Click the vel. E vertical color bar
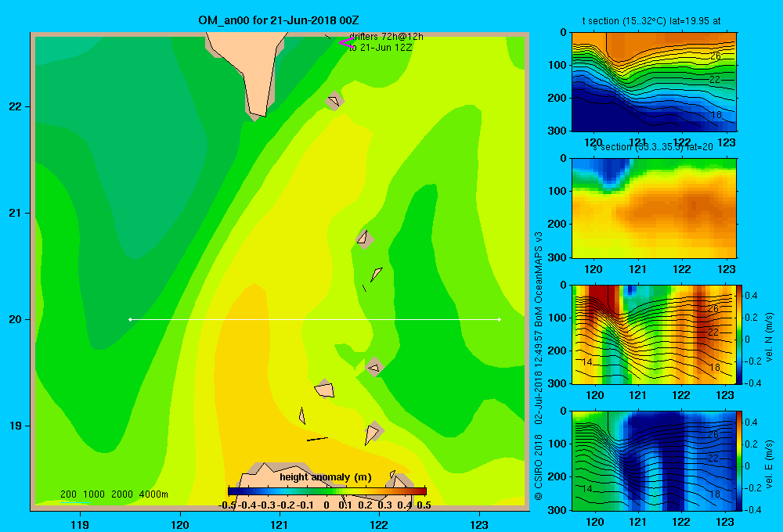This screenshot has width=783, height=532. coord(740,461)
